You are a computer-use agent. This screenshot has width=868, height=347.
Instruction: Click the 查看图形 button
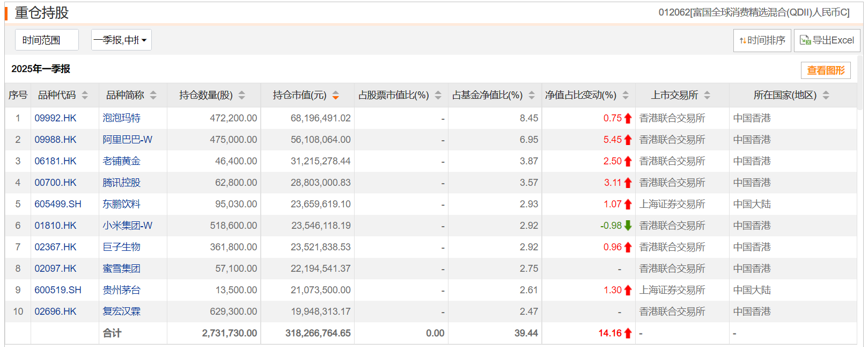(x=826, y=70)
